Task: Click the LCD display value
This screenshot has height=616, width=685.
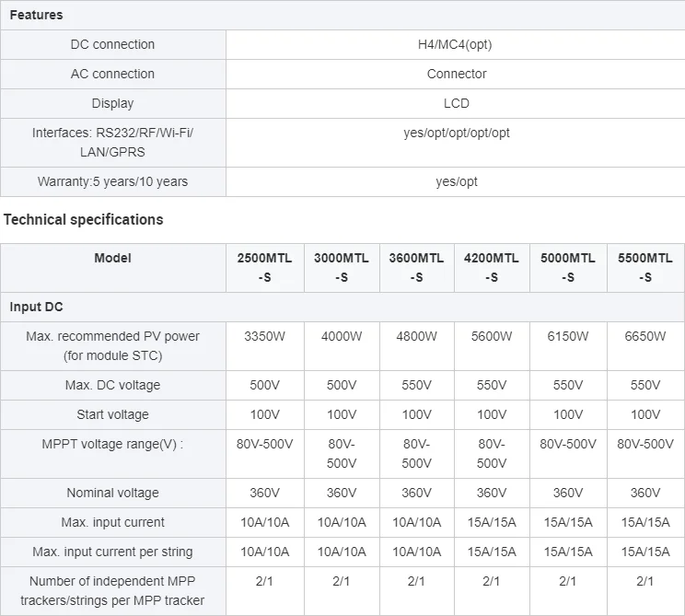Action: (x=456, y=103)
